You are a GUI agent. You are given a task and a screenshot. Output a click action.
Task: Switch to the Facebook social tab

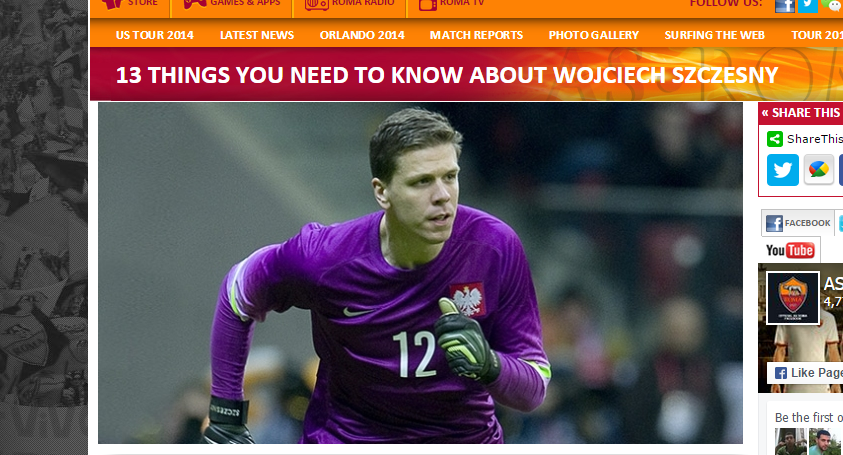coord(798,223)
